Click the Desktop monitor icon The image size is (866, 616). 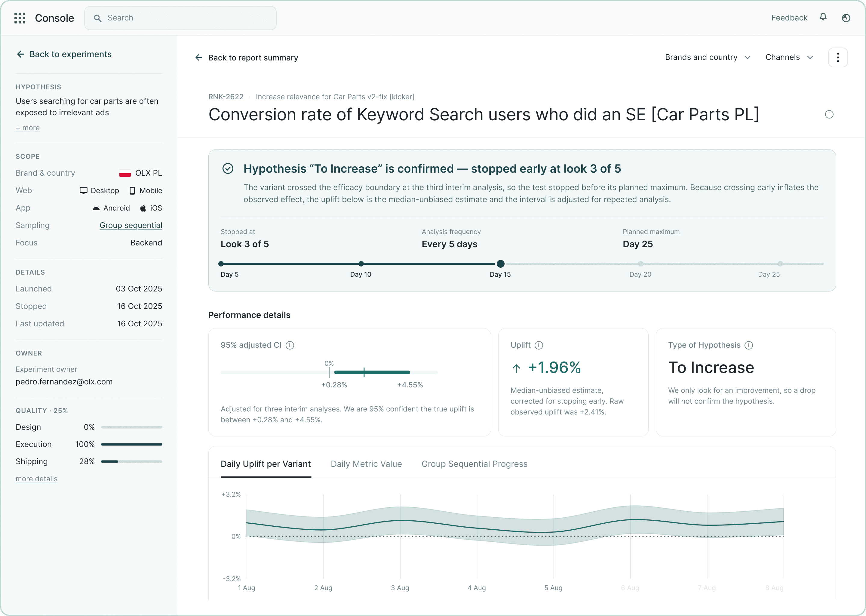[x=83, y=190]
